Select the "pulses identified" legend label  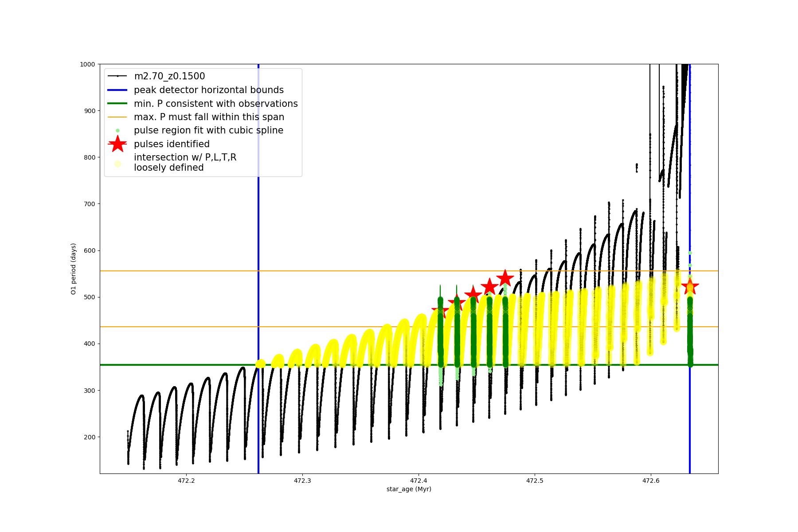172,144
